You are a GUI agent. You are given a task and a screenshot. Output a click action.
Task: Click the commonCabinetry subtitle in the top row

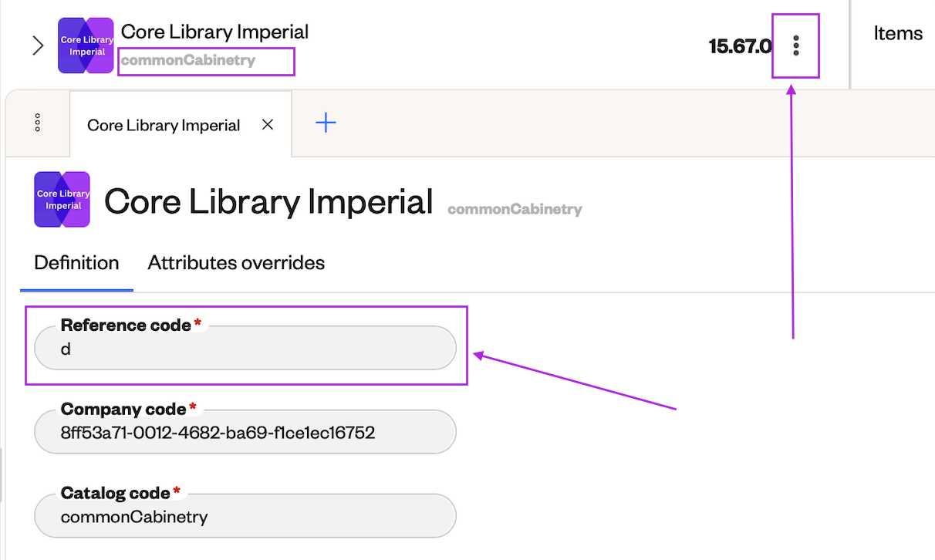(188, 60)
